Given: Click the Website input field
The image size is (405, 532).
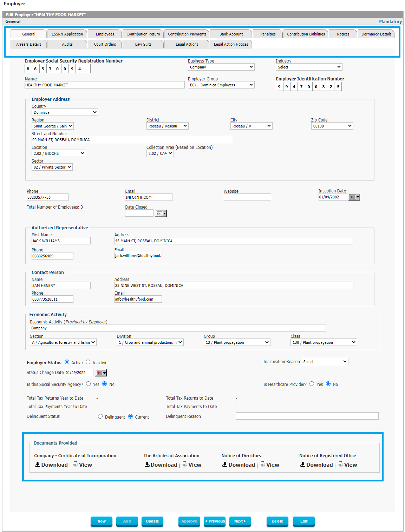Looking at the screenshot, I should (x=247, y=197).
